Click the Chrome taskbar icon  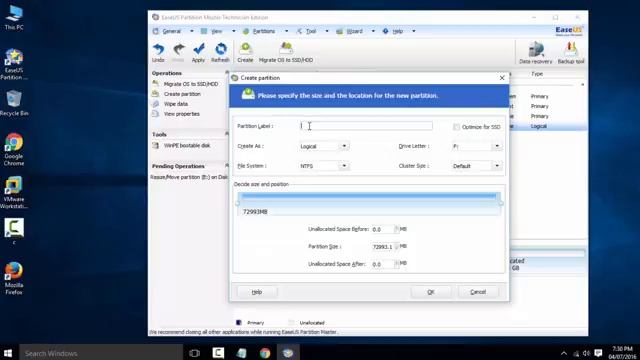265,353
